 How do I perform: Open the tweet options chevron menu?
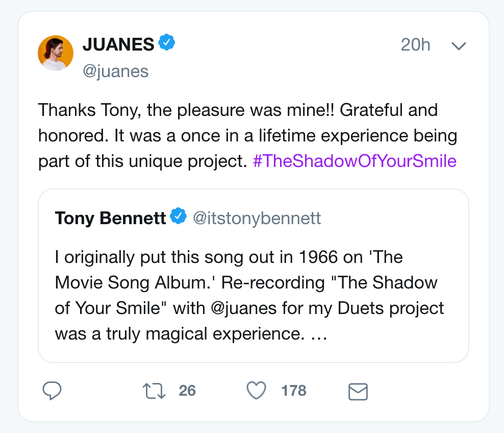coord(459,45)
